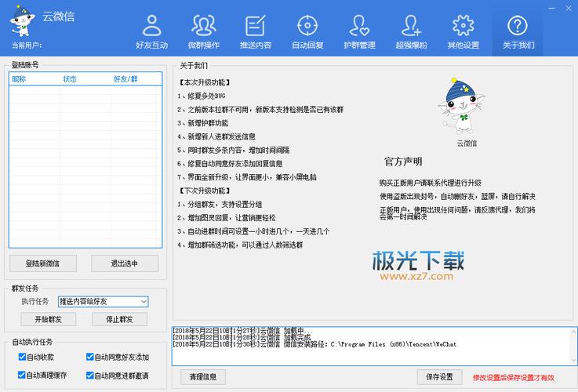
Task: Minimize the 云微信 window
Action: click(x=552, y=8)
